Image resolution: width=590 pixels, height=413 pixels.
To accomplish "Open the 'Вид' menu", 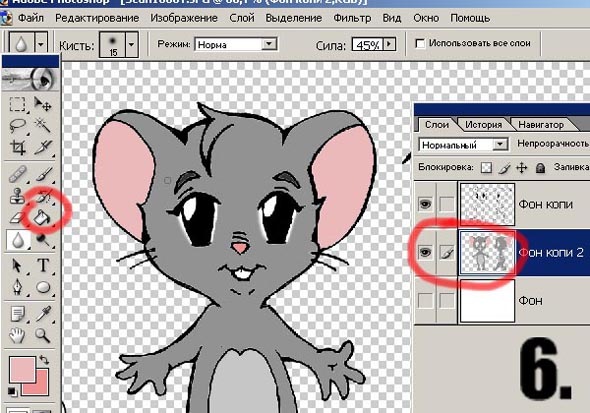I will [x=392, y=18].
